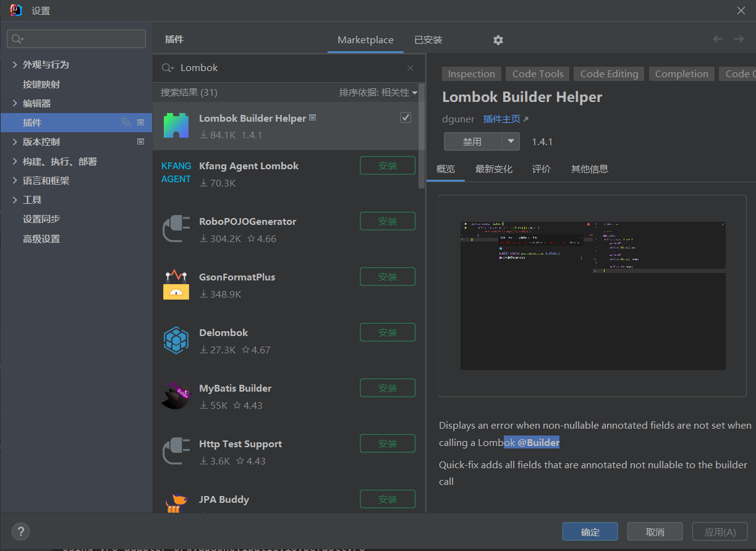Click the Code Editing tag
The width and height of the screenshot is (756, 551).
(609, 74)
